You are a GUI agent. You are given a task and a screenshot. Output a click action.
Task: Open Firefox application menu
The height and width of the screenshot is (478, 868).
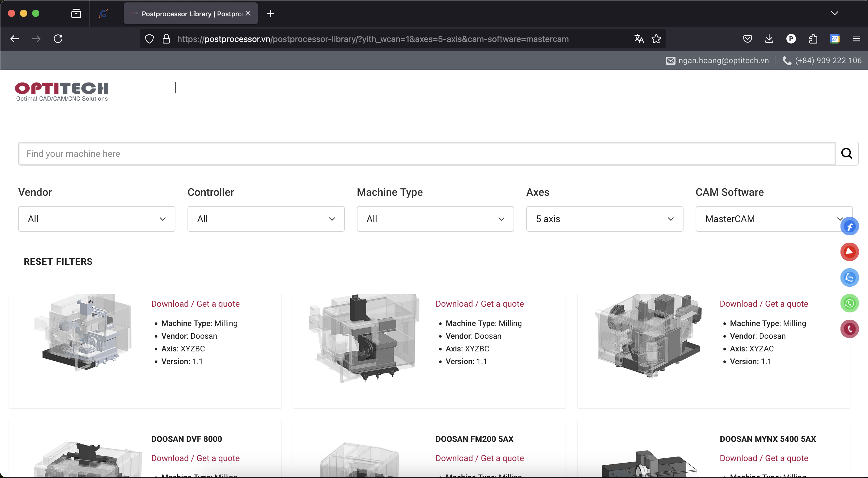coord(856,39)
